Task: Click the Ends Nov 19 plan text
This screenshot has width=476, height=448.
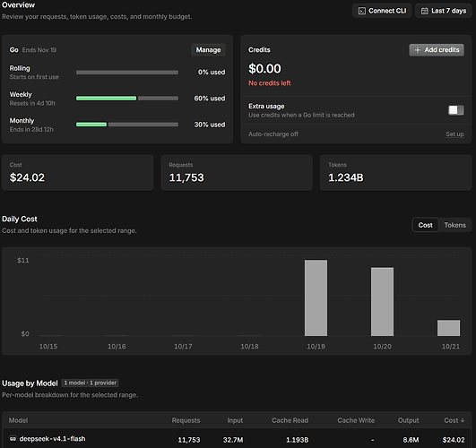Action: point(39,50)
